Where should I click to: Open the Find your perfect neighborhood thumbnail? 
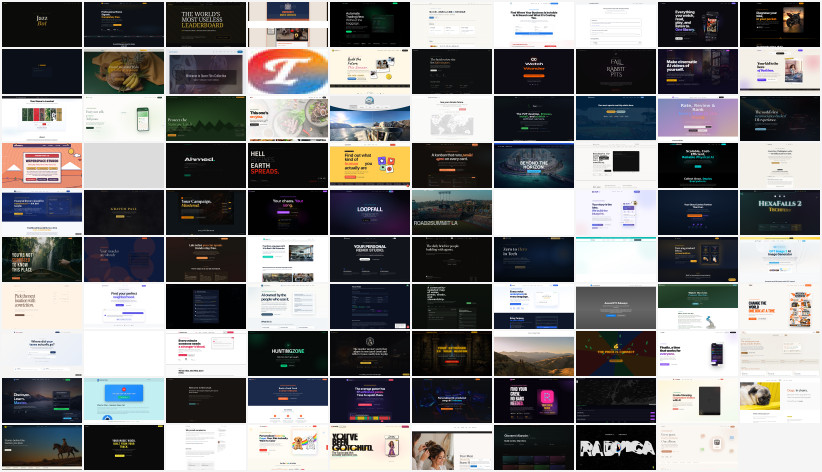[124, 307]
